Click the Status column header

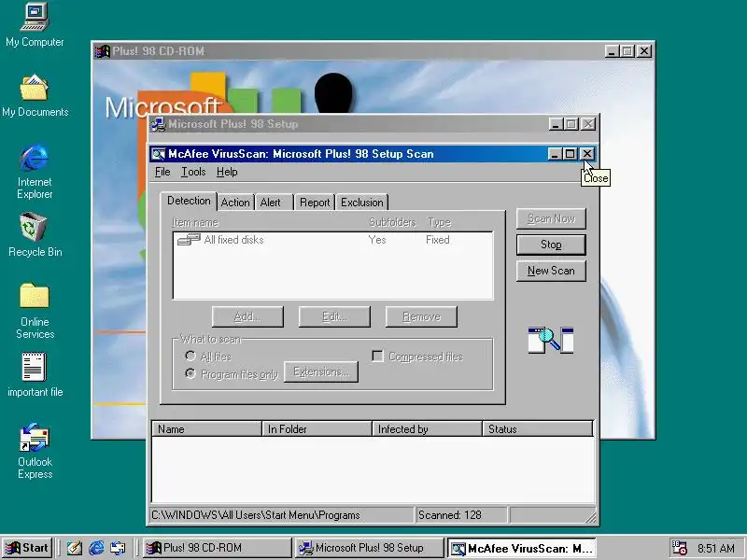pos(538,428)
